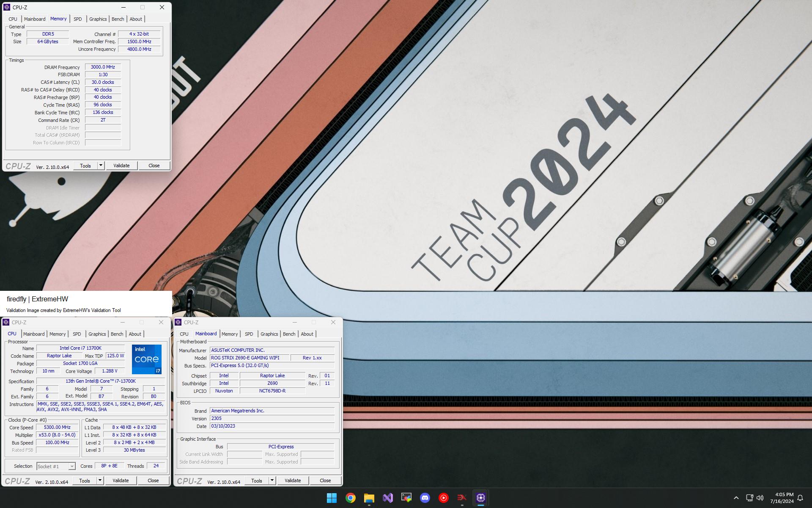The image size is (812, 508).
Task: Click the Multiplier value x53.0
Action: click(x=57, y=435)
